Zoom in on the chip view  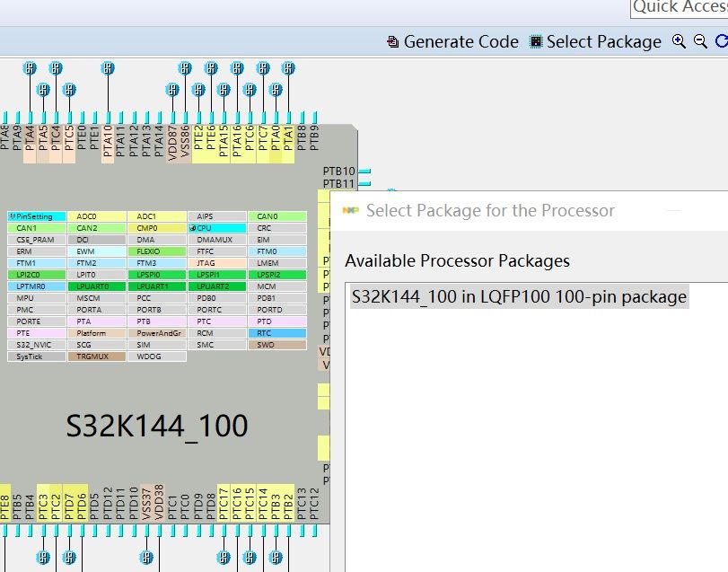pos(679,41)
